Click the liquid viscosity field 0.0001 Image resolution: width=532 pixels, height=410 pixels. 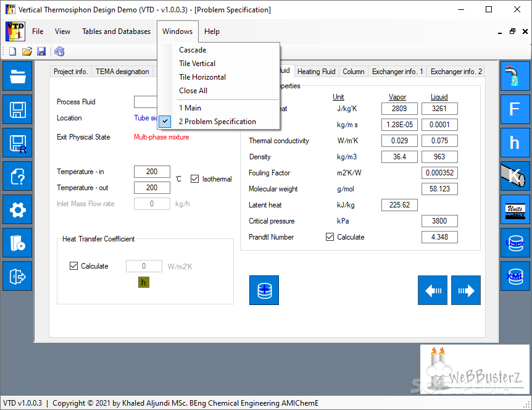point(439,125)
